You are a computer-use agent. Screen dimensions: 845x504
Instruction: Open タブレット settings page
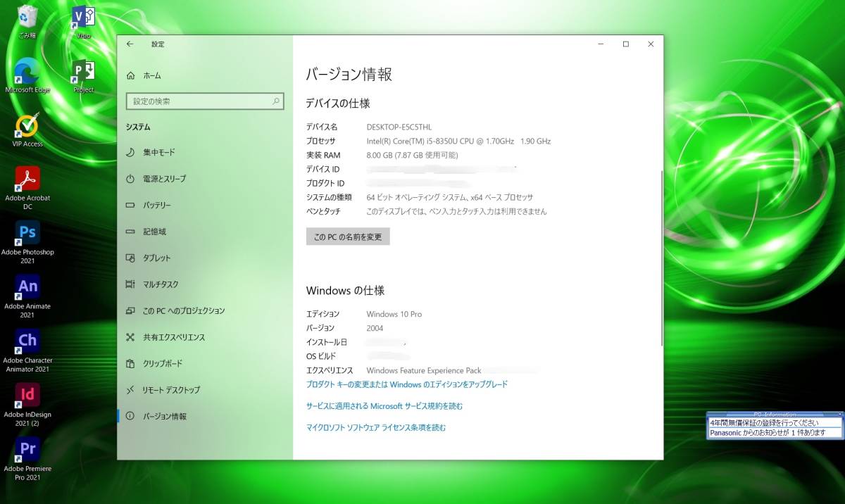205,258
